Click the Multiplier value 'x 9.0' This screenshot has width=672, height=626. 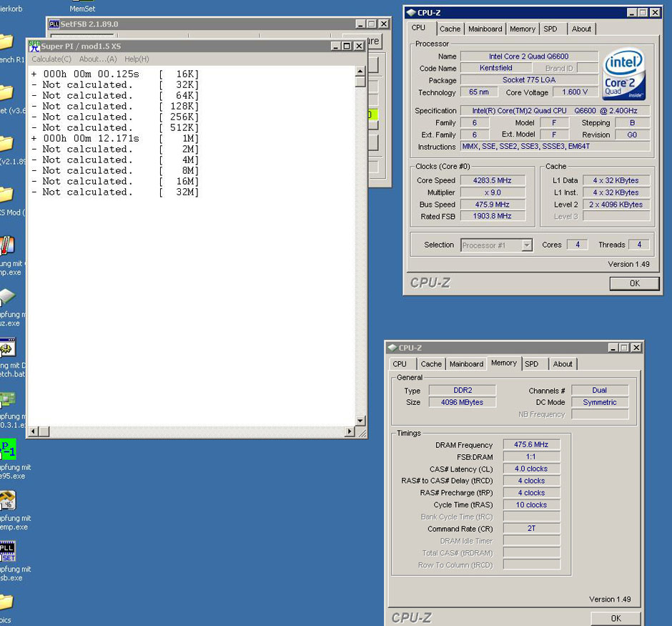[x=493, y=192]
